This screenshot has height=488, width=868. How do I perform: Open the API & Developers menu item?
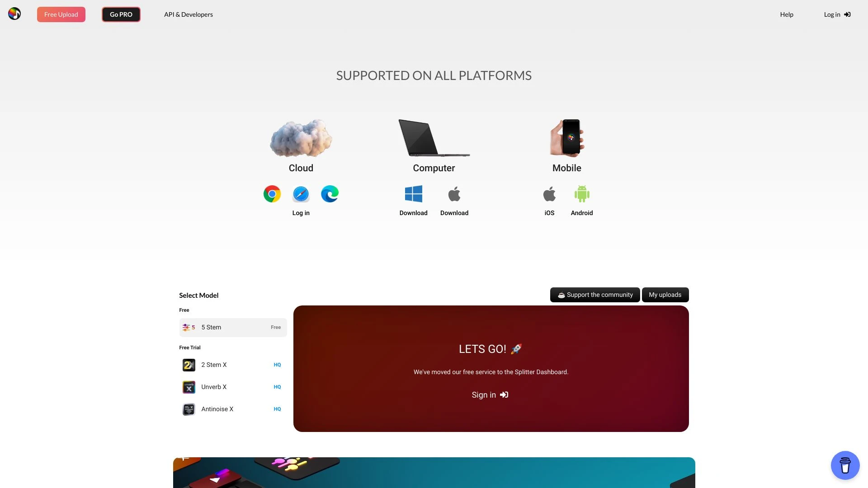pyautogui.click(x=189, y=14)
